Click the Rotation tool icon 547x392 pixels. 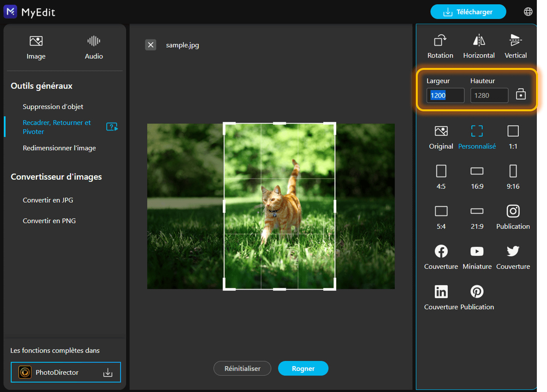point(440,46)
